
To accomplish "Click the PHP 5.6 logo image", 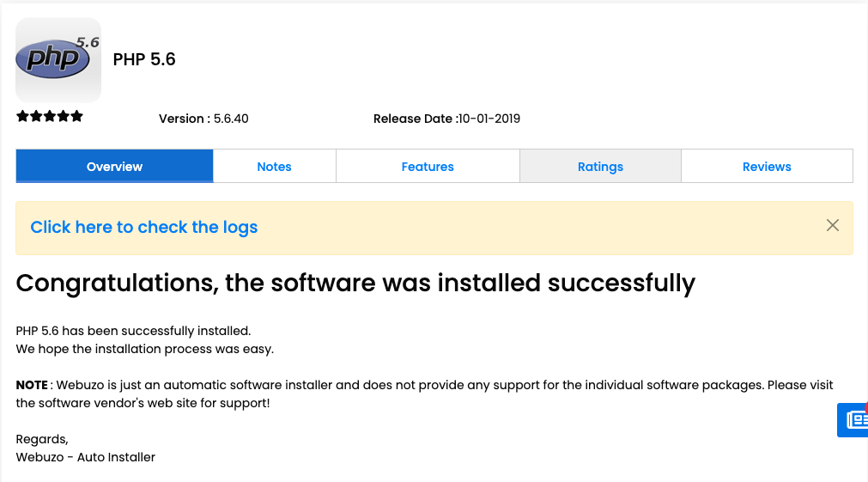I will click(x=58, y=60).
